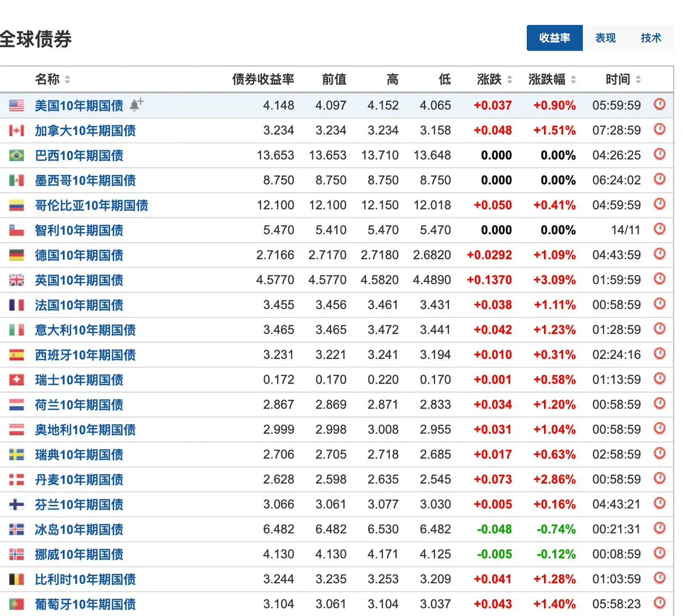The height and width of the screenshot is (616, 683).
Task: Click the 全球债券 heading
Action: tap(36, 39)
